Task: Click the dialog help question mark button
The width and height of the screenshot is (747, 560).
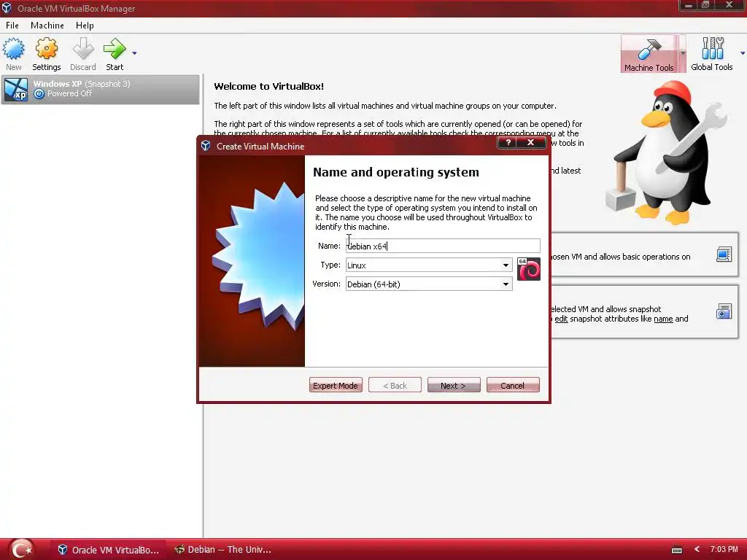Action: click(x=508, y=142)
